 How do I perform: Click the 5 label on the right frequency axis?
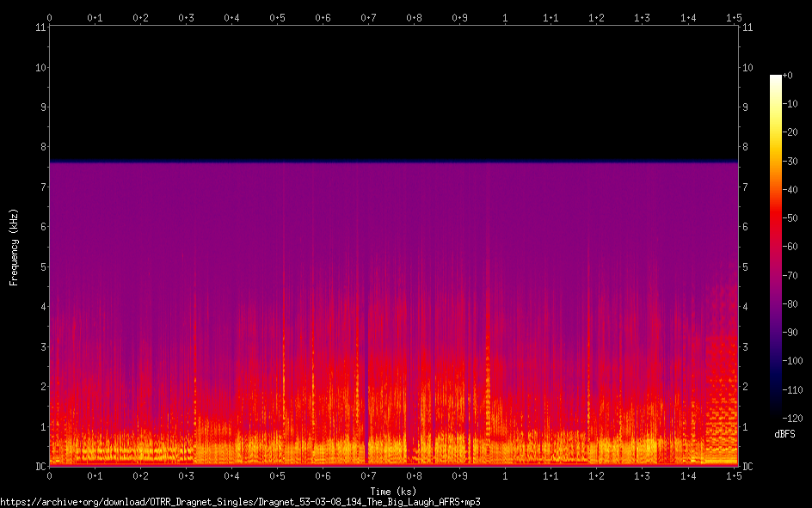tap(745, 266)
